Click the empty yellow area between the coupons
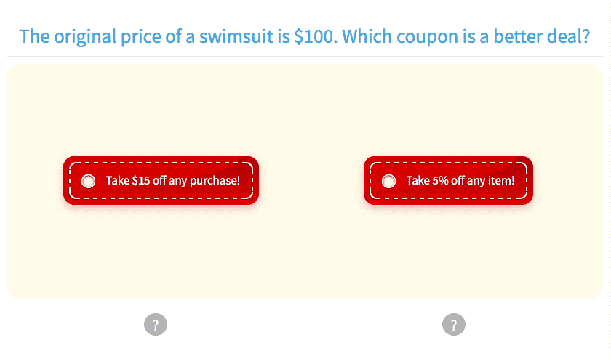Viewport: 611px width, 364px height. pyautogui.click(x=311, y=181)
